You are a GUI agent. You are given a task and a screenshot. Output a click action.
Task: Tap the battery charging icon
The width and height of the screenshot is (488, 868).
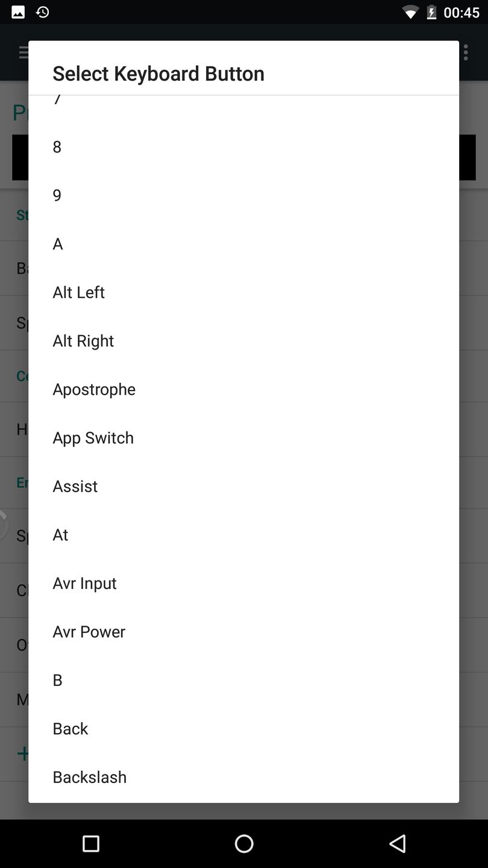[x=431, y=12]
